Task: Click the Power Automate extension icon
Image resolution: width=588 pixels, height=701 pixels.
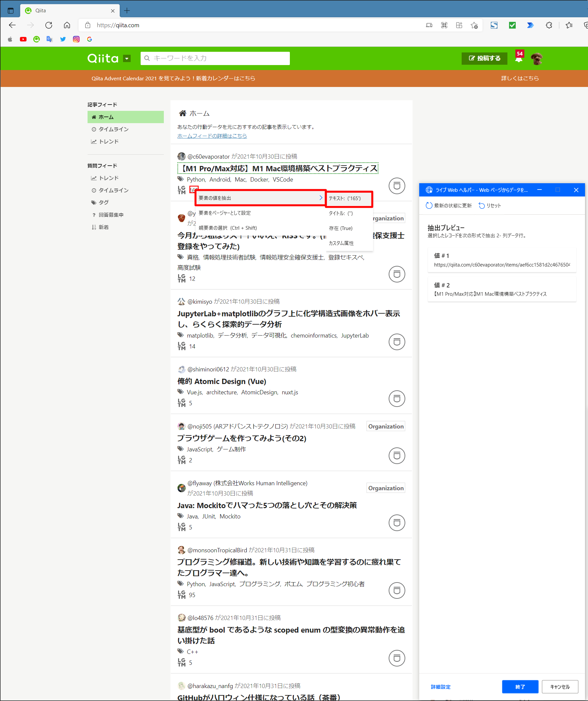Action: tap(530, 25)
